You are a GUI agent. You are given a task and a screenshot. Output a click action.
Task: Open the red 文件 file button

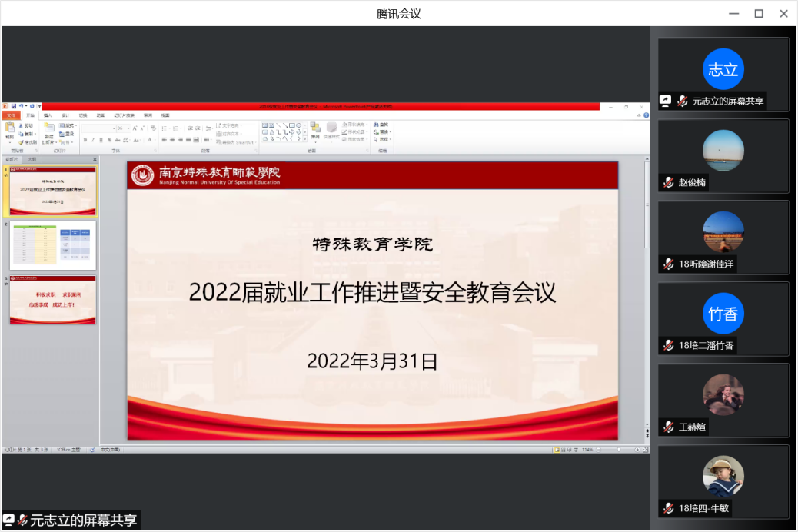(11, 115)
